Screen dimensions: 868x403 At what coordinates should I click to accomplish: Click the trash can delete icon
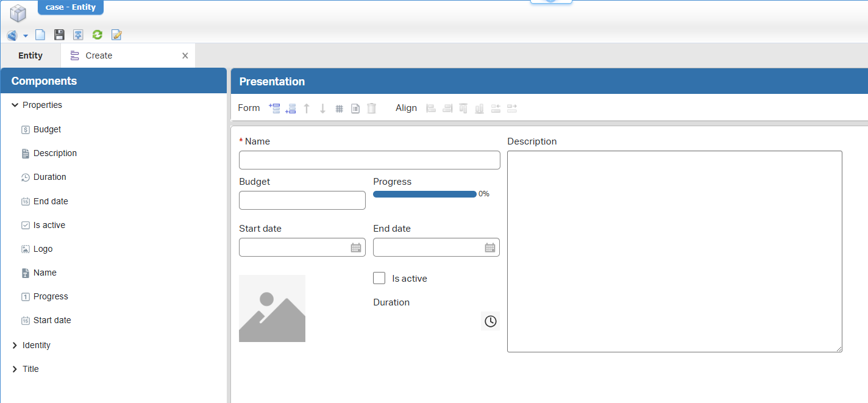372,109
